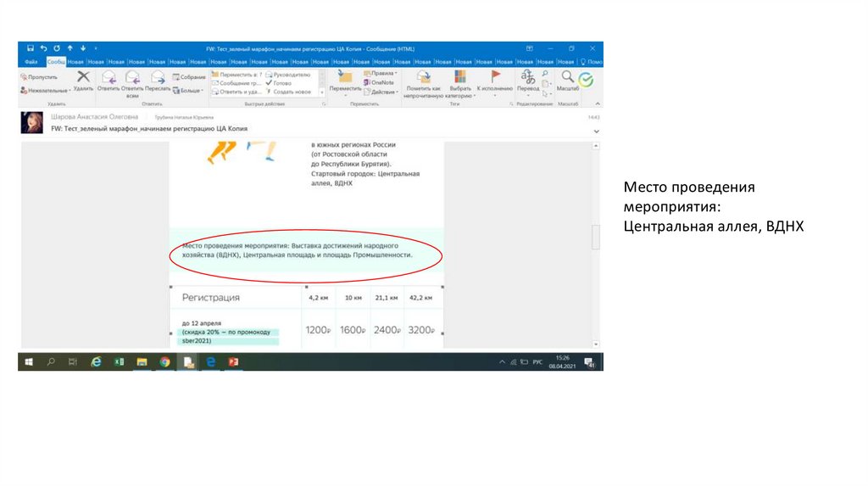Image resolution: width=868 pixels, height=487 pixels.
Task: Switch to Google Chrome on the taskbar
Action: tap(165, 361)
